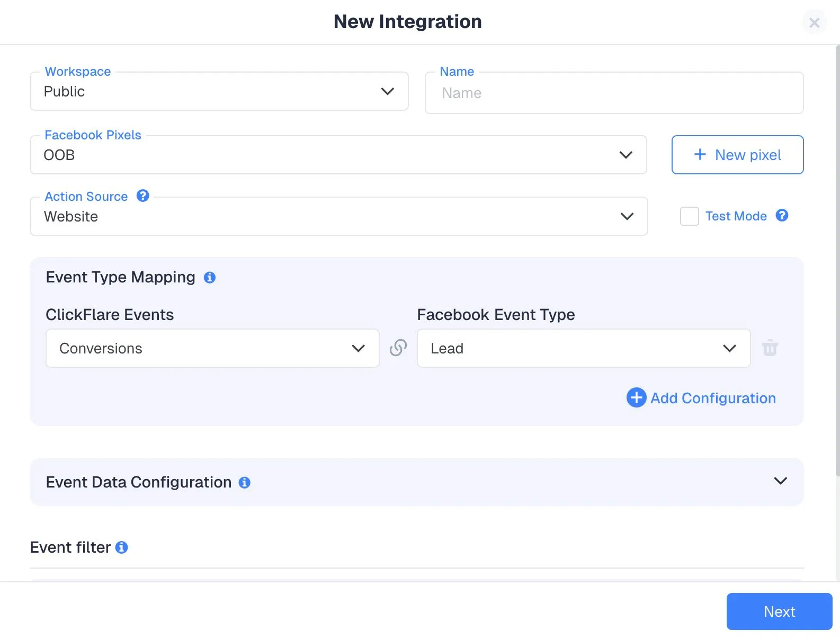The height and width of the screenshot is (638, 840).
Task: Click the Action Source help icon
Action: [x=143, y=196]
